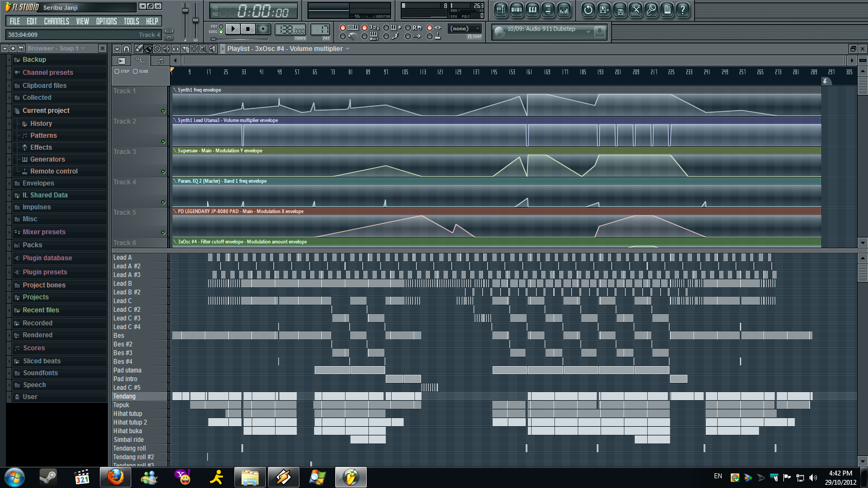Select the Draw (pencil) tool in Playlist
868x488 pixels.
coord(139,49)
